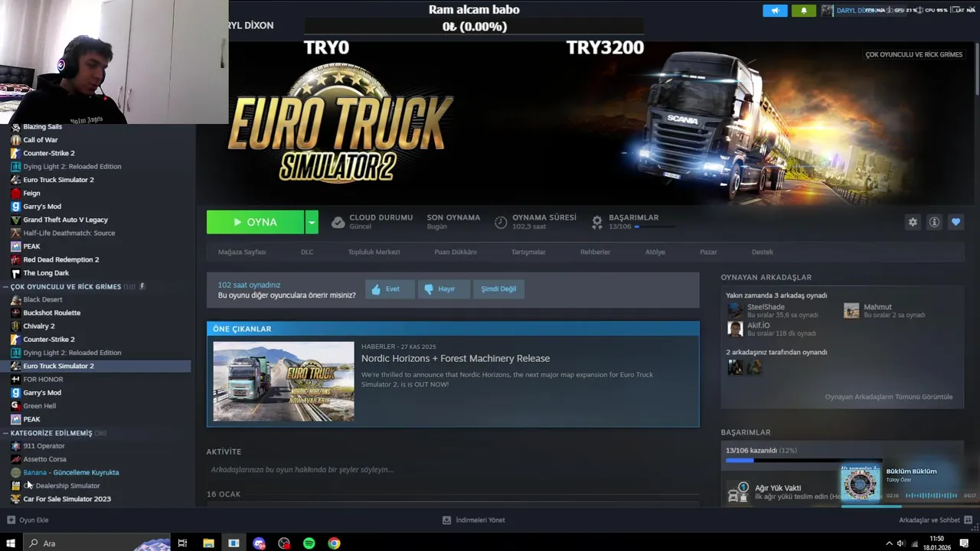Open Spotify from the taskbar

pos(309,543)
